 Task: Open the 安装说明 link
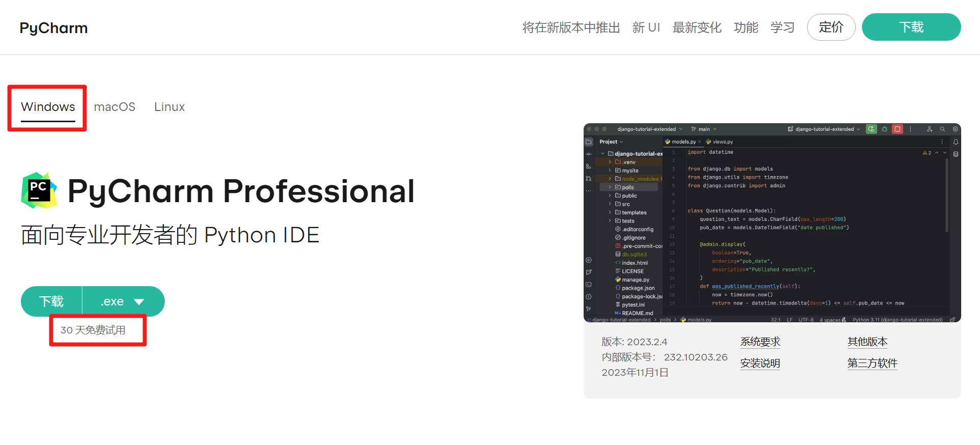(760, 363)
